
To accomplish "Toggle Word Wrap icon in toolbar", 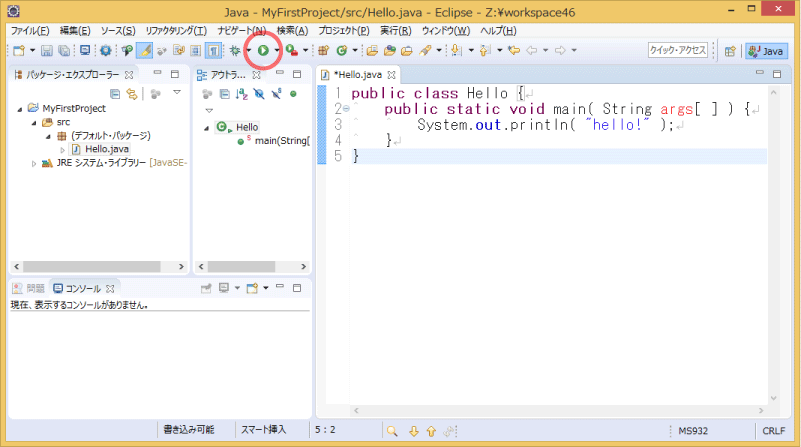I will (x=179, y=50).
